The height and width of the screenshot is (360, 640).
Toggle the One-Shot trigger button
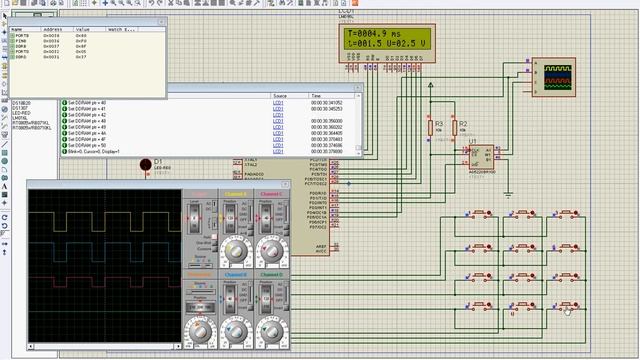point(214,242)
